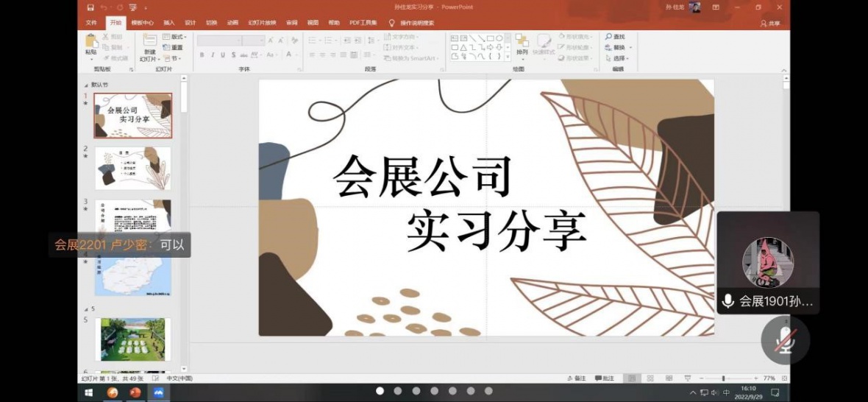Click the muted microphone button
This screenshot has height=402, width=868.
tap(786, 341)
